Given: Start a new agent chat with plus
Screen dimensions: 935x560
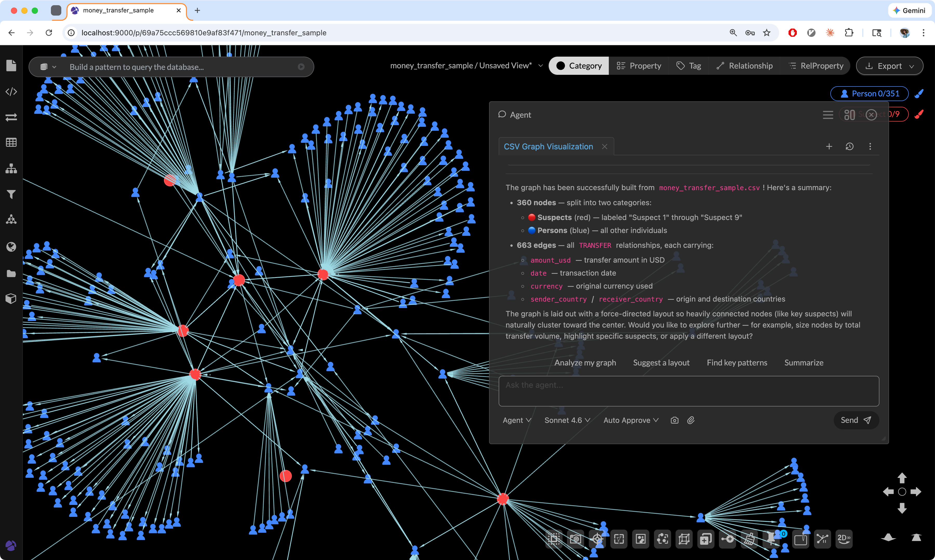Looking at the screenshot, I should [x=829, y=146].
